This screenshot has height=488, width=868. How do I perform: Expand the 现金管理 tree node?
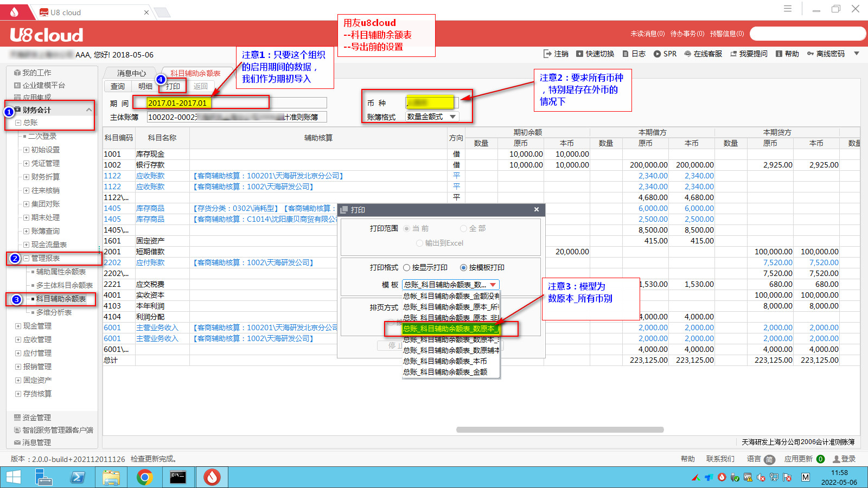(x=18, y=326)
